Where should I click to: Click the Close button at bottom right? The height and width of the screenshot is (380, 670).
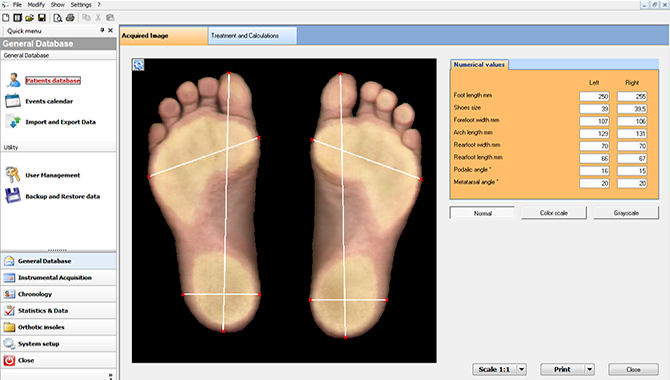pyautogui.click(x=633, y=369)
